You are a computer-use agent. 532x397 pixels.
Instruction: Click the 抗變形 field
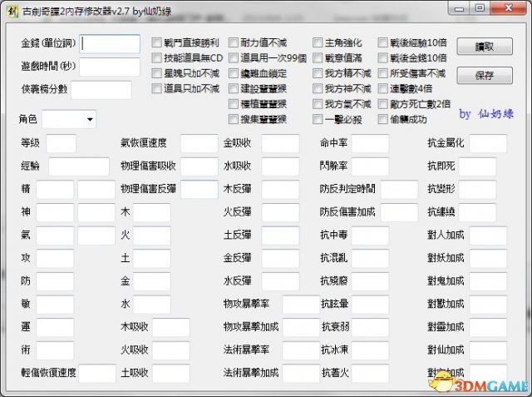click(477, 190)
